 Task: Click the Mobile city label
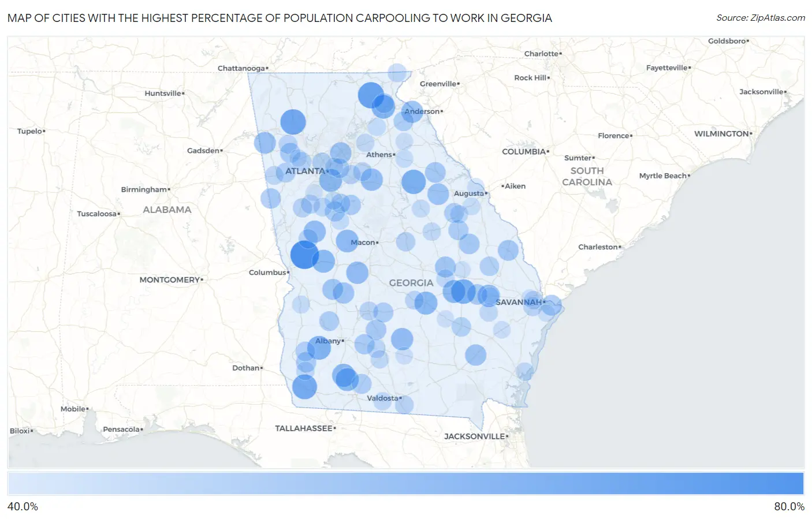point(73,409)
